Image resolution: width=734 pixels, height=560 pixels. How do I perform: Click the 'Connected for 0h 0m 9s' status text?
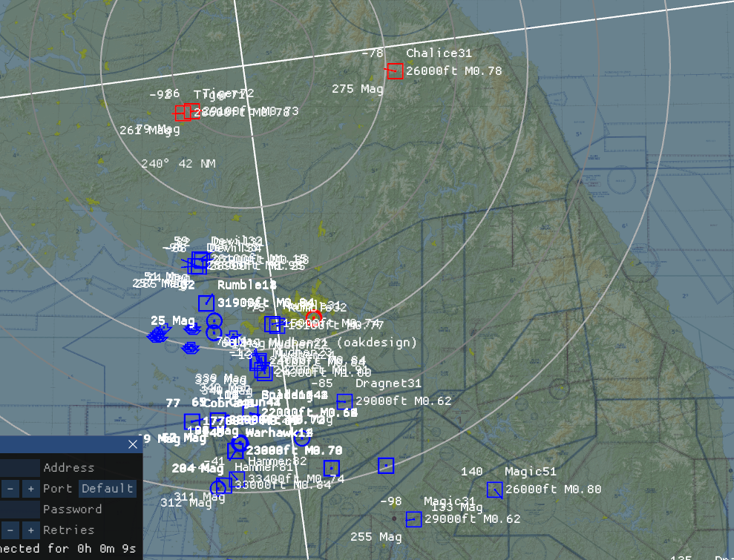[x=68, y=548]
